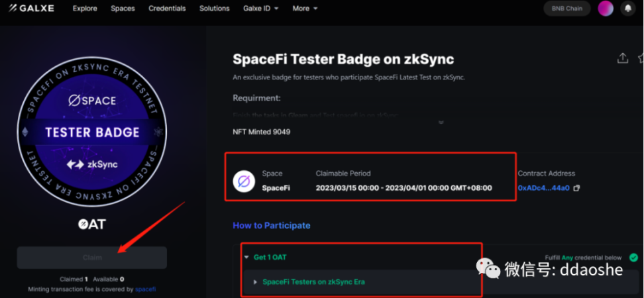644x298 pixels.
Task: Open the notifications bell
Action: pos(627,9)
